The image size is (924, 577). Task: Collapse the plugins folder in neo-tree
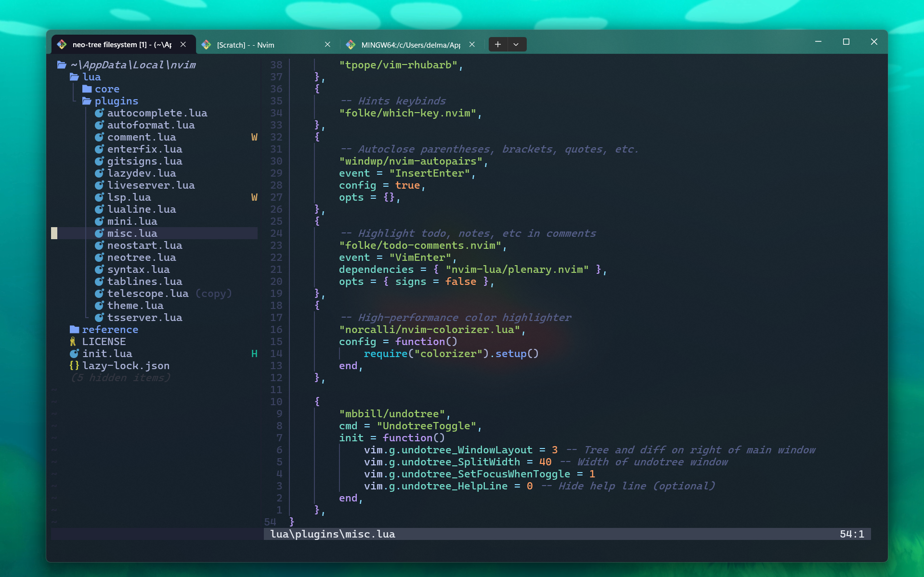[117, 101]
